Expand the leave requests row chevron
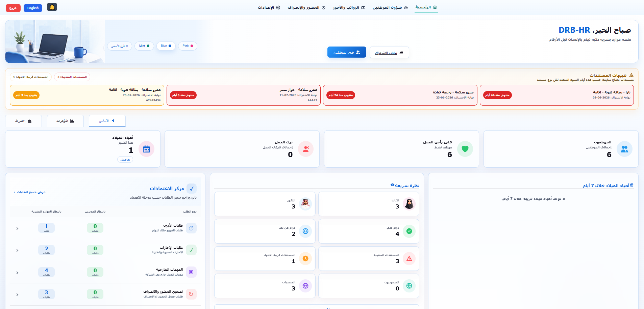 pyautogui.click(x=17, y=250)
